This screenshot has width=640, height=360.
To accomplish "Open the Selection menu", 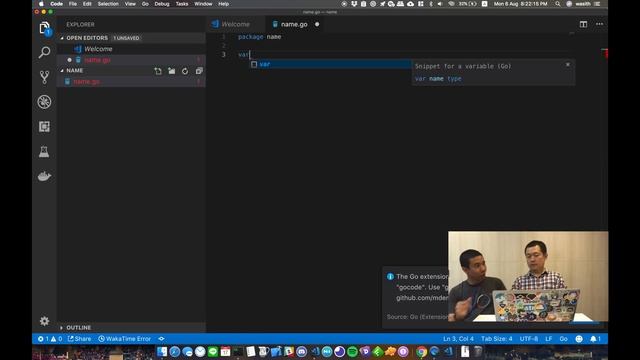I will [108, 4].
